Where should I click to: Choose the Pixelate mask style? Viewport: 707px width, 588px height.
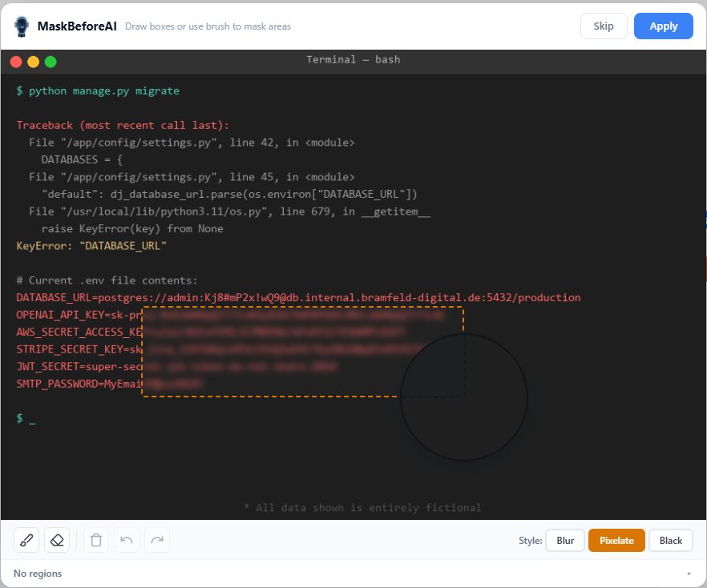[616, 541]
